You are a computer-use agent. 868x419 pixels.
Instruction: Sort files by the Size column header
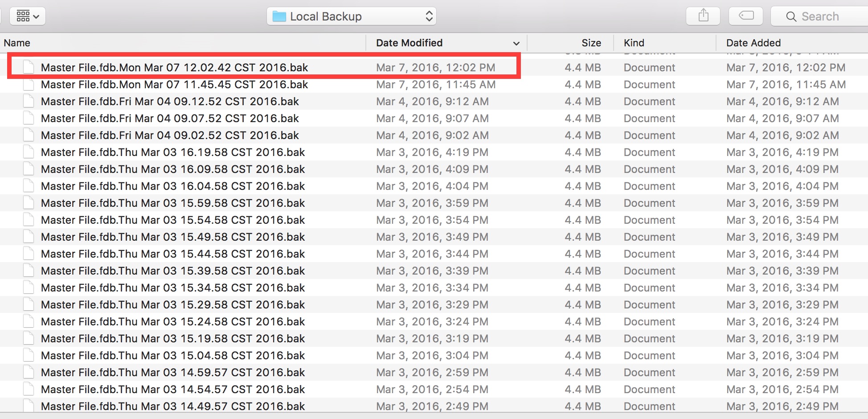(x=591, y=43)
